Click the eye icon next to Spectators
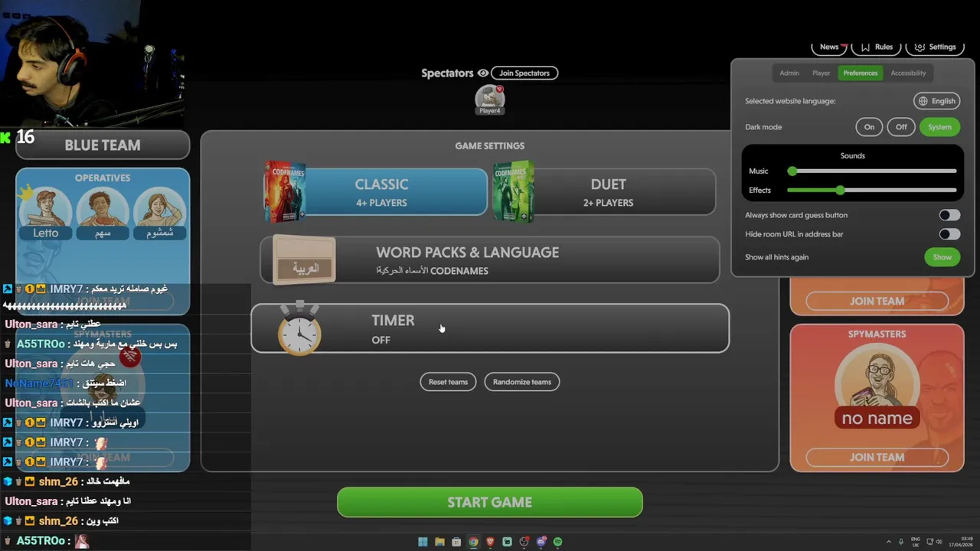980x551 pixels. point(482,73)
